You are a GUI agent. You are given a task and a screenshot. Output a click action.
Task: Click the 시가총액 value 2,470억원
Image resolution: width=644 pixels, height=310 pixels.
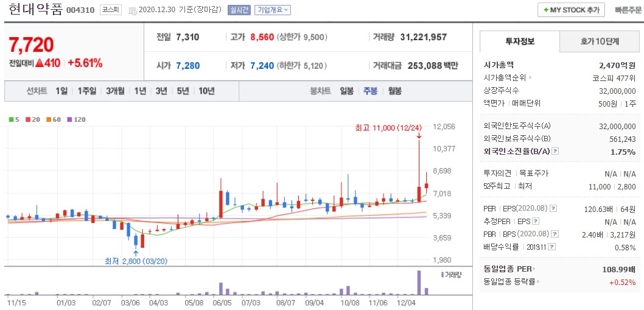617,65
